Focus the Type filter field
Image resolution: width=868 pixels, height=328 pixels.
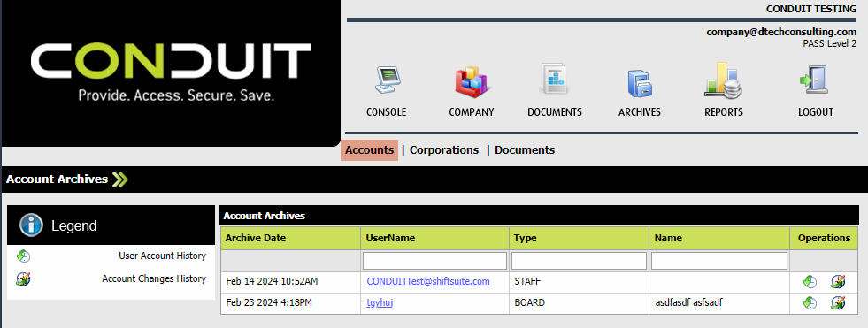579,261
